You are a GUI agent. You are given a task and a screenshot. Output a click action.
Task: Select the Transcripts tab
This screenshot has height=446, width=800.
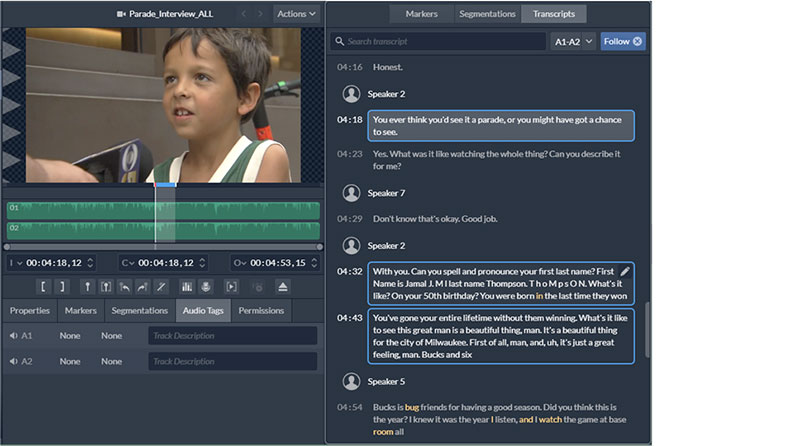coord(554,14)
